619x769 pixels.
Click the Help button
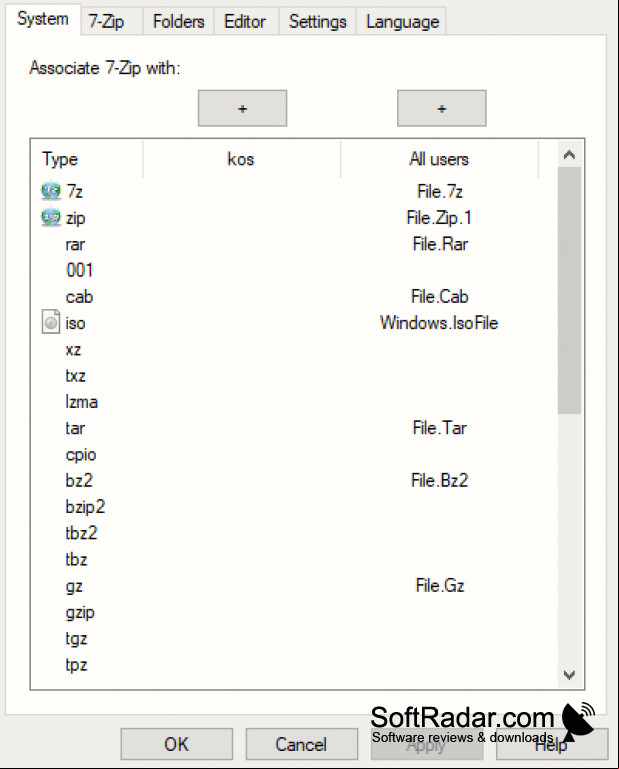[x=552, y=744]
